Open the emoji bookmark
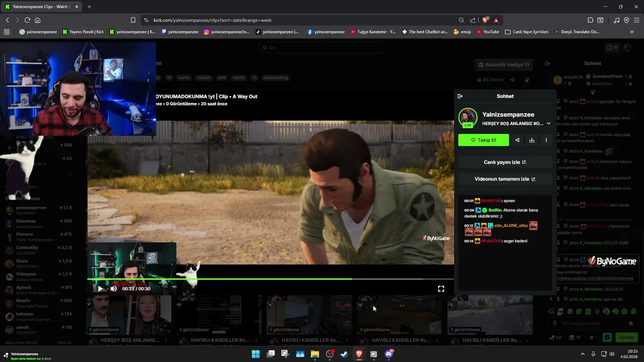This screenshot has height=362, width=644. coord(462,32)
